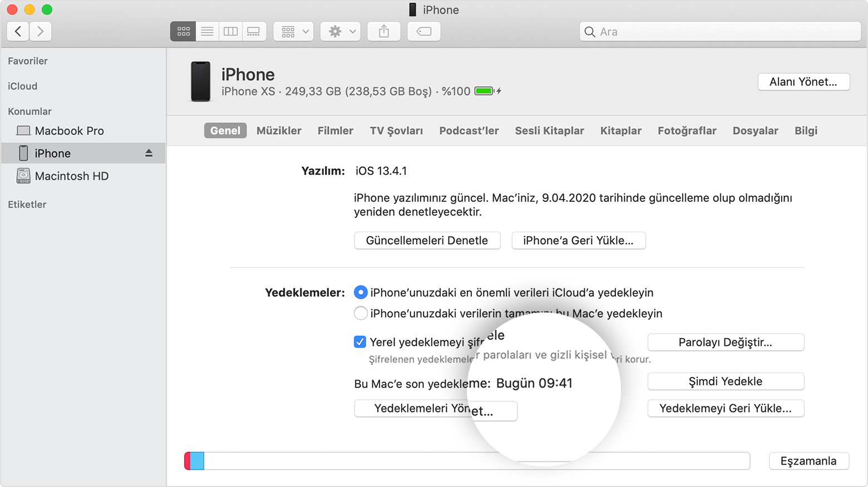Uncheck Yerel yedeklemeyi şifrele
The image size is (868, 487).
[359, 342]
